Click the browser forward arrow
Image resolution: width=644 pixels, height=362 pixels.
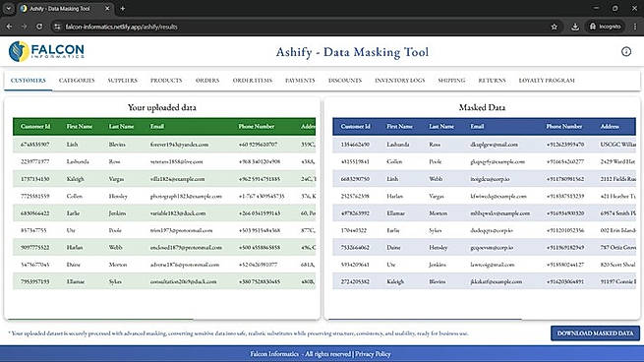click(25, 27)
